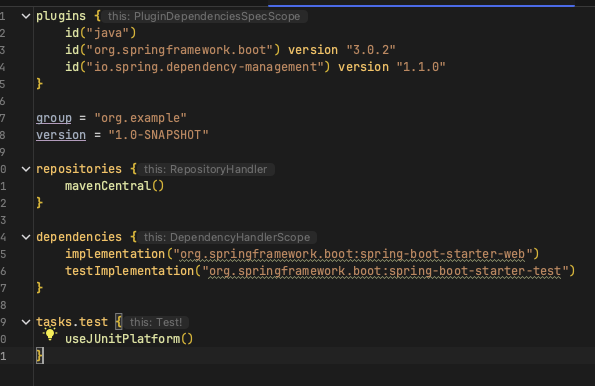Image resolution: width=595 pixels, height=386 pixels.
Task: Click the closing brace of dependencies block
Action: pyautogui.click(x=39, y=288)
